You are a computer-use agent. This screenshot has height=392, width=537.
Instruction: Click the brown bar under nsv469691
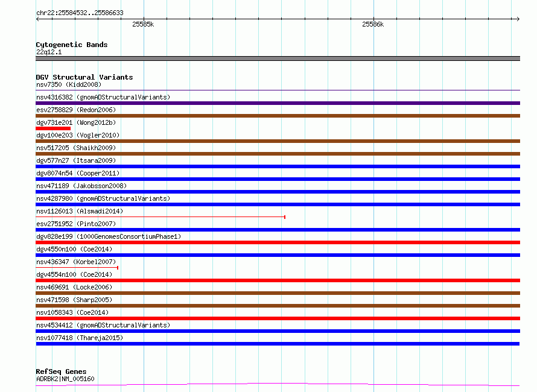click(x=278, y=293)
